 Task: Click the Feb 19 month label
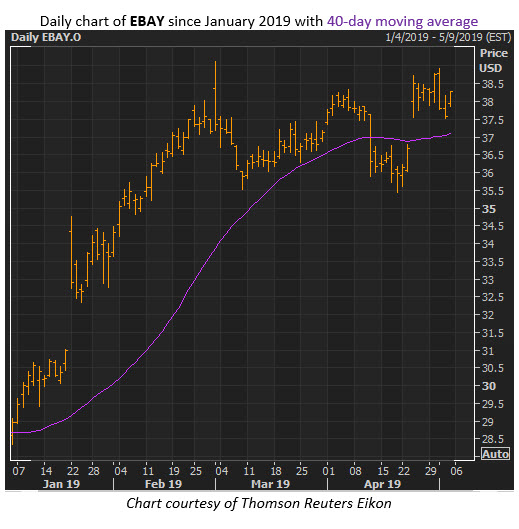[163, 484]
